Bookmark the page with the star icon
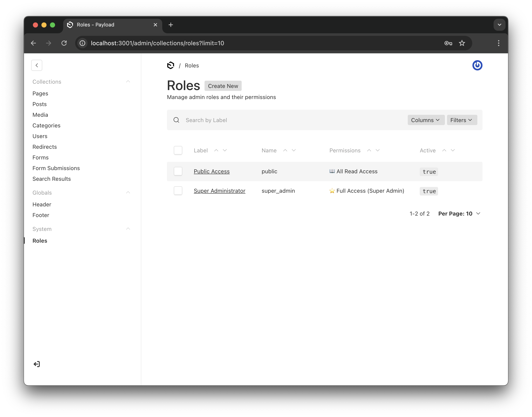The image size is (532, 417). (x=462, y=43)
